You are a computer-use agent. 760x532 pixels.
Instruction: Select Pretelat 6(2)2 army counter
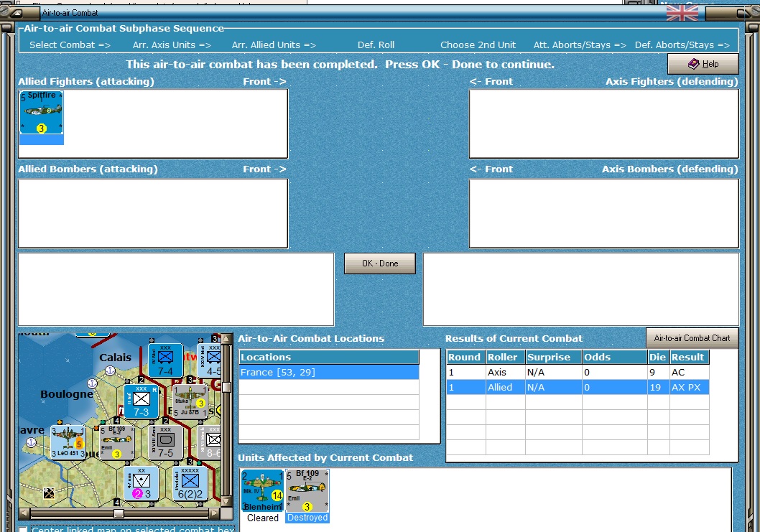click(190, 483)
